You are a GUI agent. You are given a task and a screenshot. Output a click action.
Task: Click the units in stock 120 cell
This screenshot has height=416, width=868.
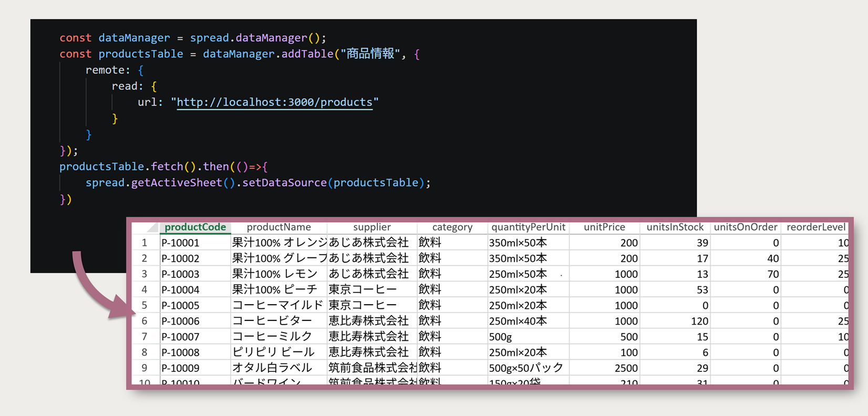(675, 321)
